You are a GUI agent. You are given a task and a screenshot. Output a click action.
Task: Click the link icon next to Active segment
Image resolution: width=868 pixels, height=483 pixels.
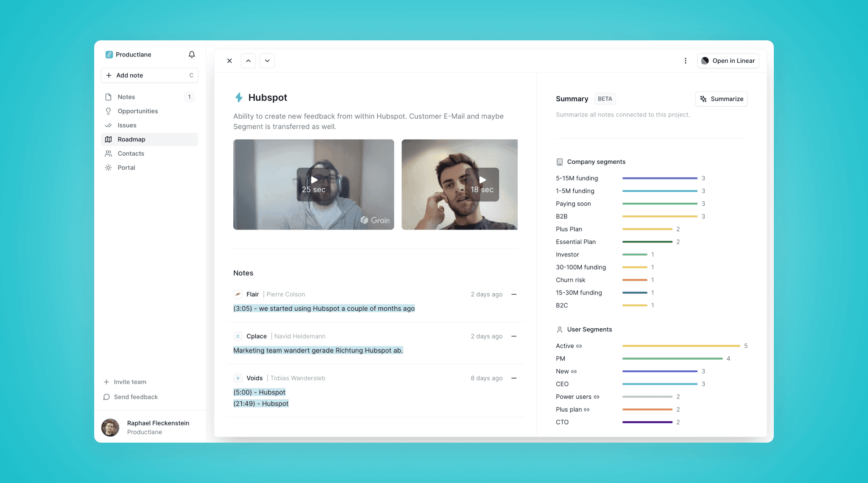coord(579,346)
